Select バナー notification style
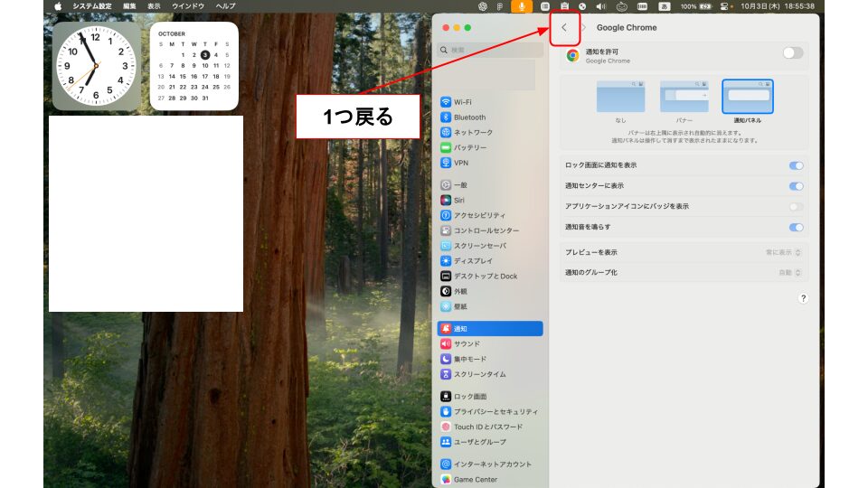Viewport: 868px width, 488px height. click(x=684, y=98)
